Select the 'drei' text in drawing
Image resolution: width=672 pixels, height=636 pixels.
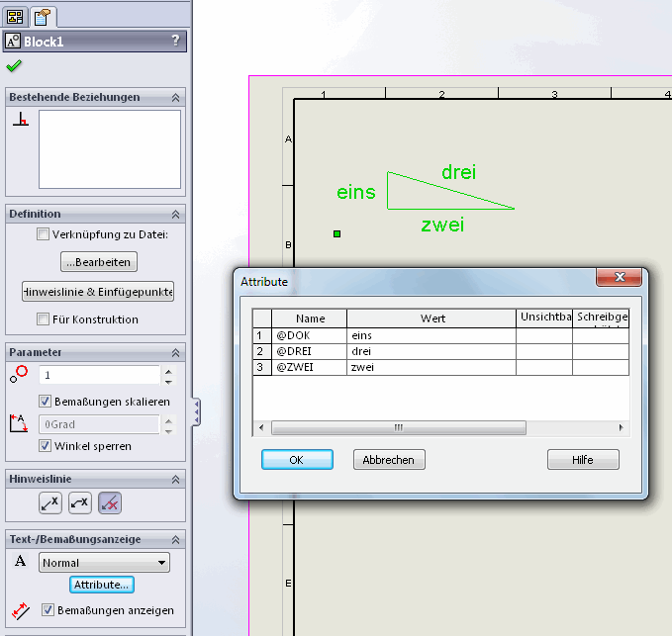[458, 172]
